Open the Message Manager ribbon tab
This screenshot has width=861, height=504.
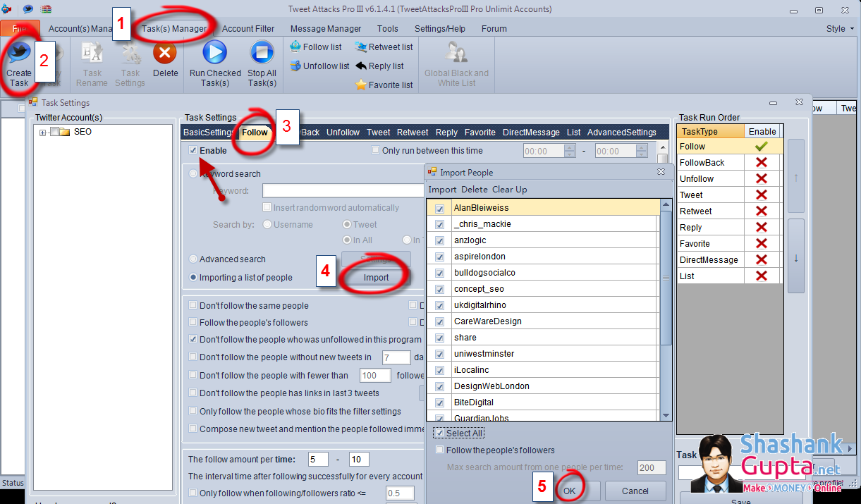coord(326,29)
